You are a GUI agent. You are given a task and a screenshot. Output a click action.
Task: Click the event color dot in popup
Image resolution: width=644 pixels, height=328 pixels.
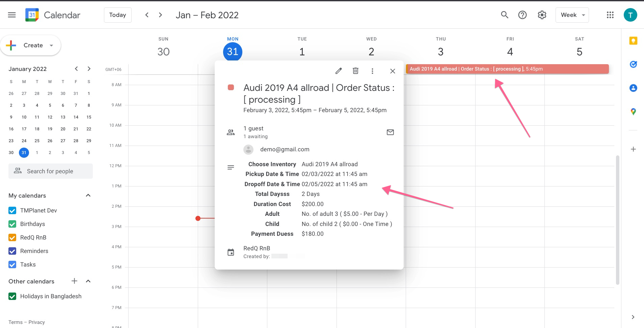pos(231,87)
